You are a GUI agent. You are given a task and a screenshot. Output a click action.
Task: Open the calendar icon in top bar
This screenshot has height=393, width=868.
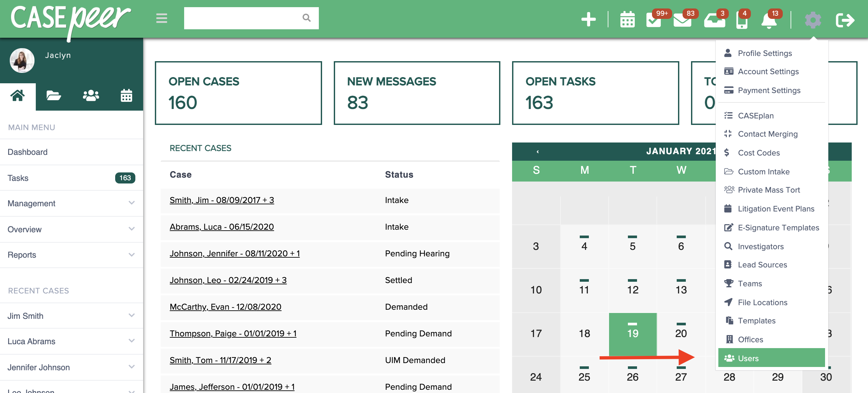pos(627,20)
